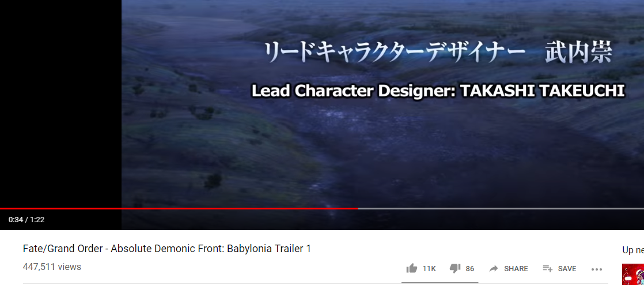Click the thumbs-down dislike icon
Screen dimensions: 644x285
click(x=454, y=269)
